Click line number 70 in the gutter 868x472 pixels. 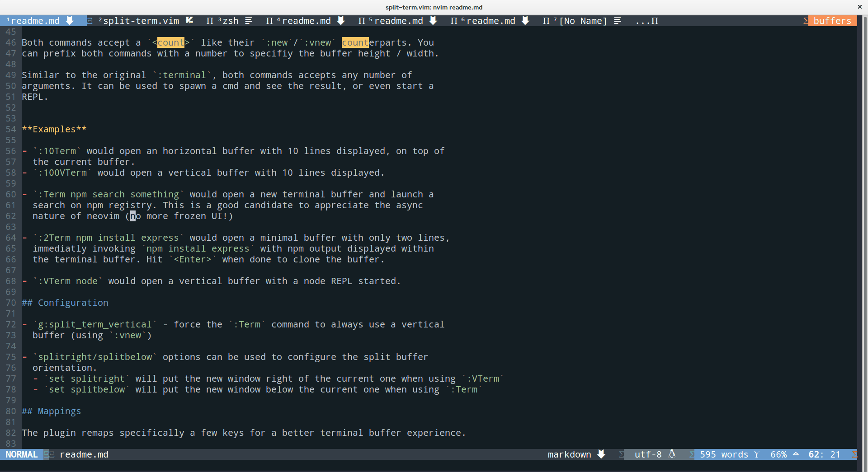(11, 303)
